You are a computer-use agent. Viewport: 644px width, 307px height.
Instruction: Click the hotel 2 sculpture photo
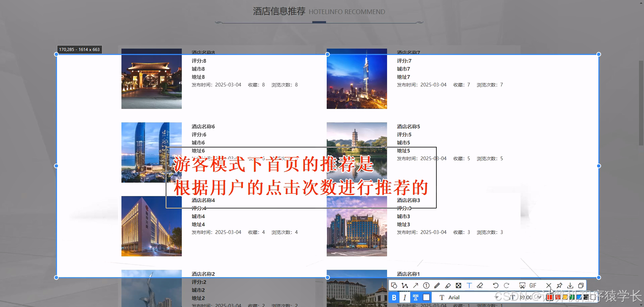pyautogui.click(x=152, y=288)
